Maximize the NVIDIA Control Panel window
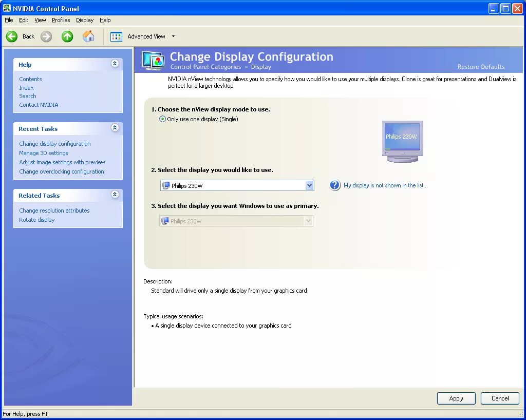This screenshot has width=526, height=420. coord(505,8)
